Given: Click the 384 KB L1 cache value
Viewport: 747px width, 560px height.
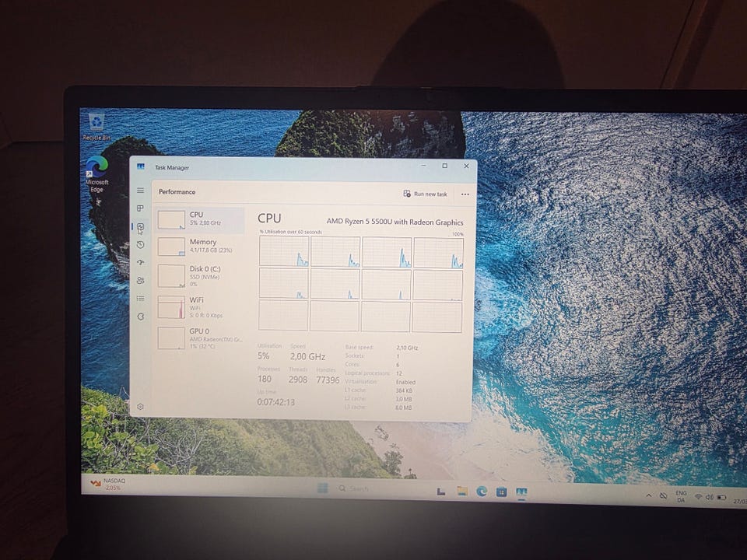Looking at the screenshot, I should tap(404, 391).
